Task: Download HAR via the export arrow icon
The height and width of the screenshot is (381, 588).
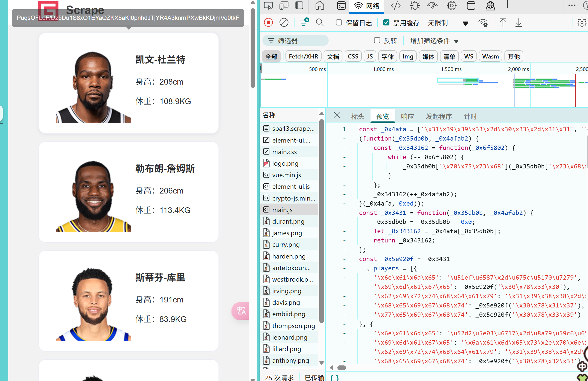Action: coord(518,22)
